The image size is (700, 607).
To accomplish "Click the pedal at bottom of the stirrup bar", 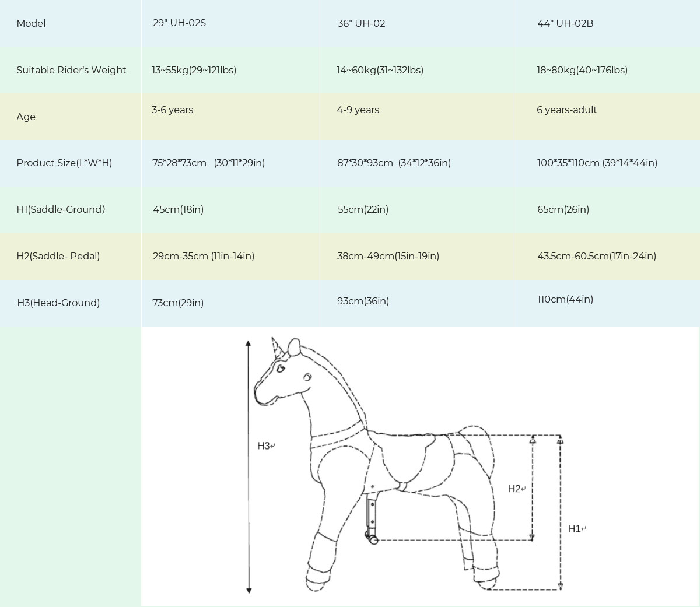I will [372, 539].
